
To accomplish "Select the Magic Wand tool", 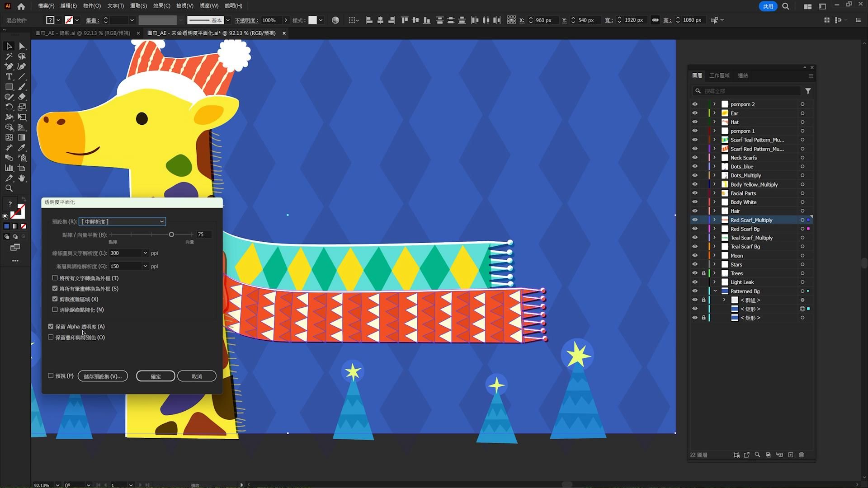I will coord(9,56).
